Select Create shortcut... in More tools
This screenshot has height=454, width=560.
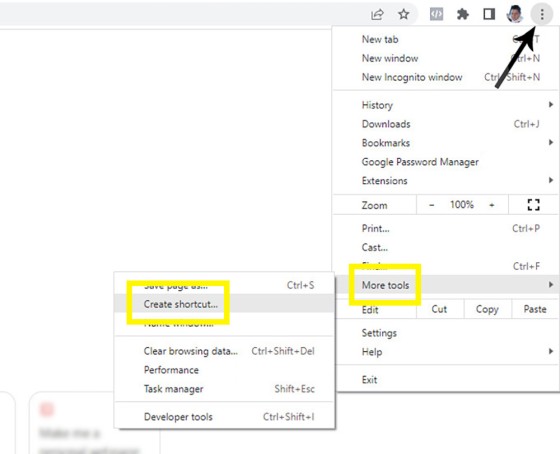point(224,304)
